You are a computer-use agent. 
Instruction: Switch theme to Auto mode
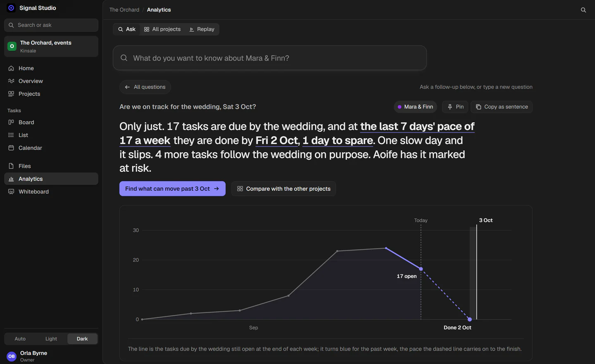20,339
